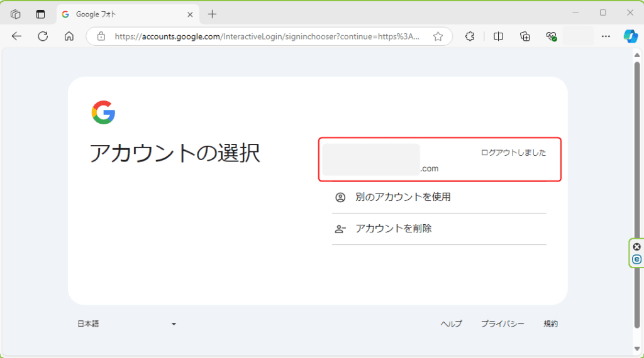This screenshot has height=358, width=644.
Task: Click the アカウントの選択 heading
Action: [175, 153]
